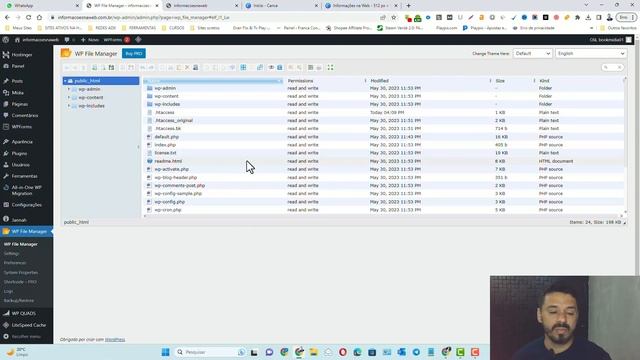
Task: Click the file manager search field
Action: tap(613, 67)
